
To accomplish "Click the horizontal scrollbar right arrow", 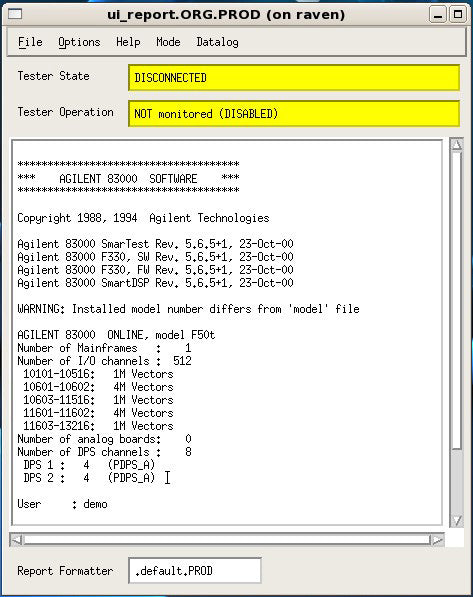I will pos(437,540).
